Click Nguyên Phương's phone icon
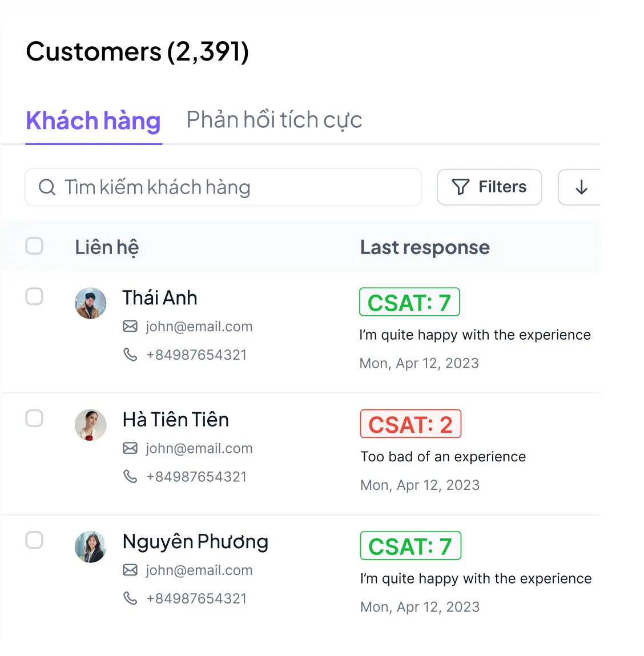644x656 pixels. click(x=130, y=598)
